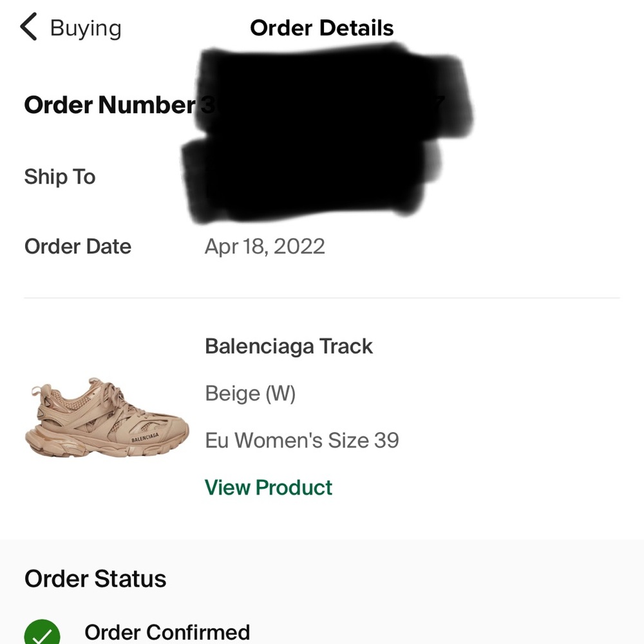Tap the divider line below Order Date
The image size is (644, 644).
(x=322, y=298)
